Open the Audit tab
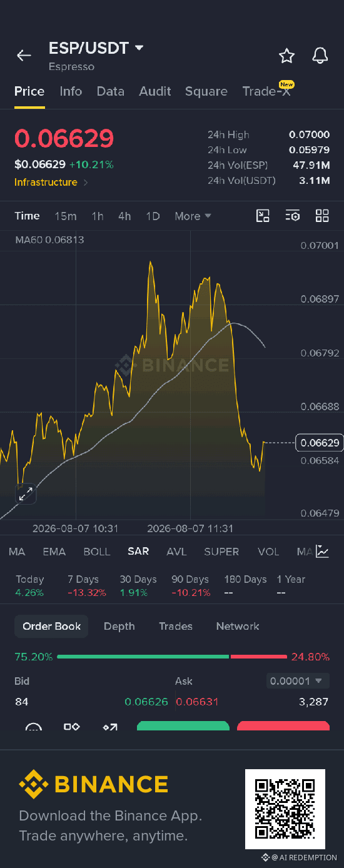 [x=155, y=91]
